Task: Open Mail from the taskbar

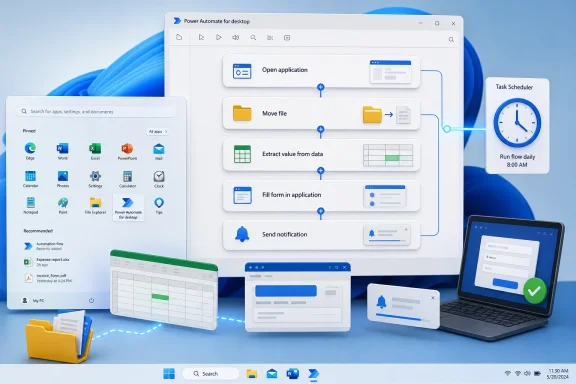Action: coord(272,374)
